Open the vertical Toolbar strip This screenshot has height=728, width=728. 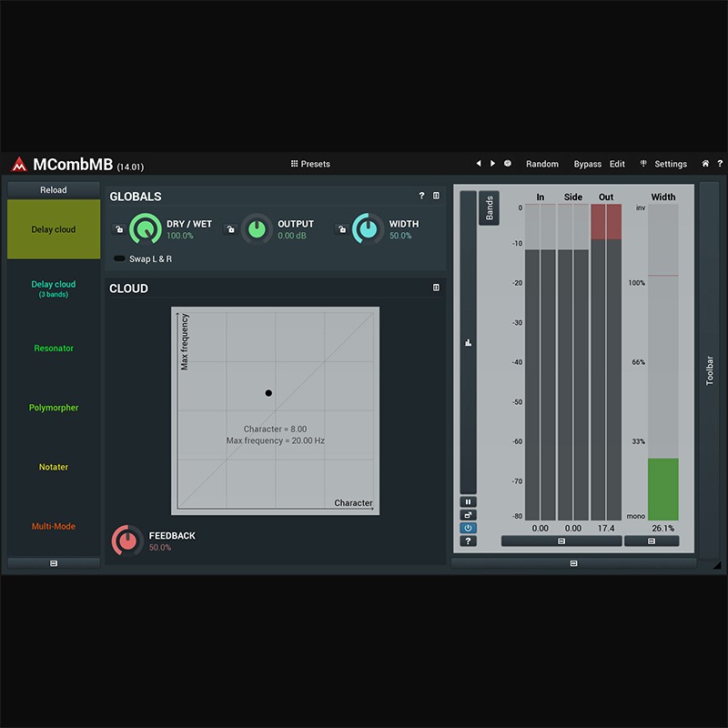coord(709,370)
